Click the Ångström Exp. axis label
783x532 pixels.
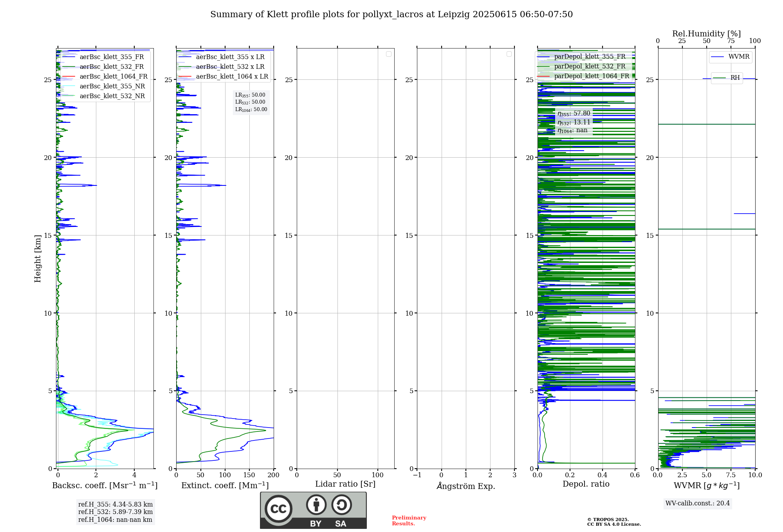tap(466, 486)
